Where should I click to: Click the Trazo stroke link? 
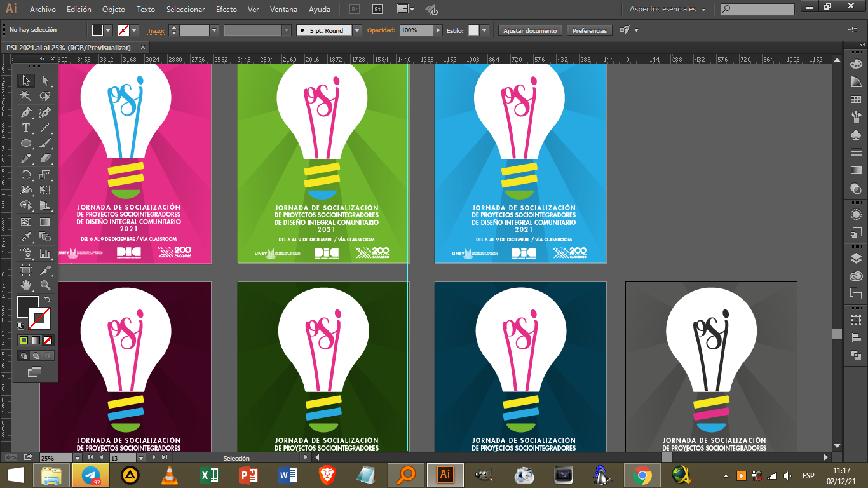tap(156, 30)
